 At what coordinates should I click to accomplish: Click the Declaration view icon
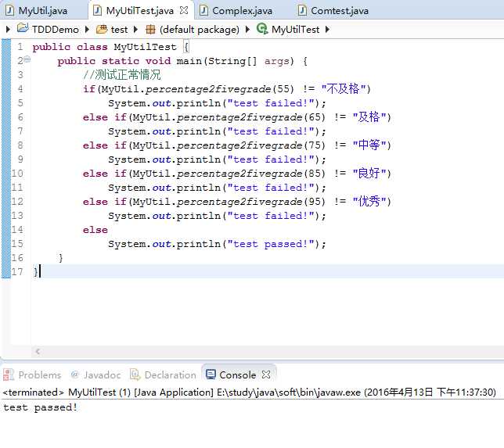tap(135, 375)
